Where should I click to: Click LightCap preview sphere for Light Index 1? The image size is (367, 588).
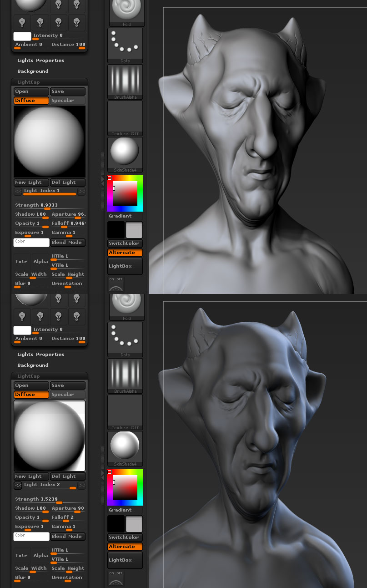click(50, 142)
